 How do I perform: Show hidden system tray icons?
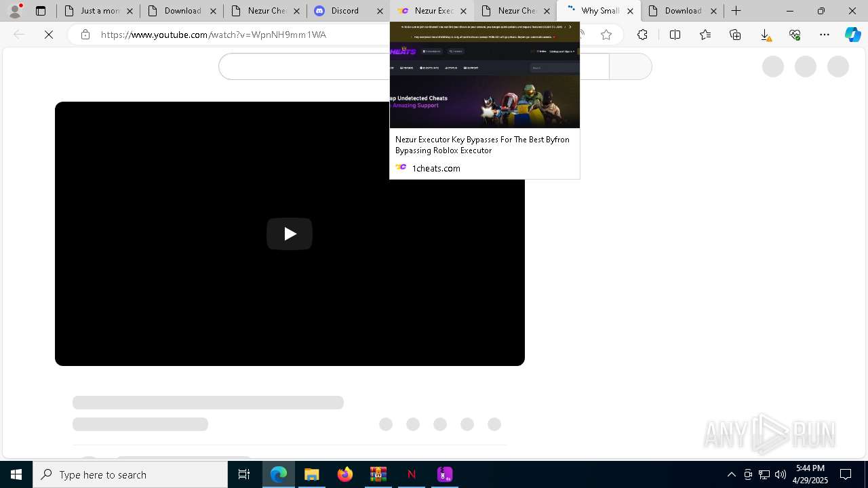[731, 474]
